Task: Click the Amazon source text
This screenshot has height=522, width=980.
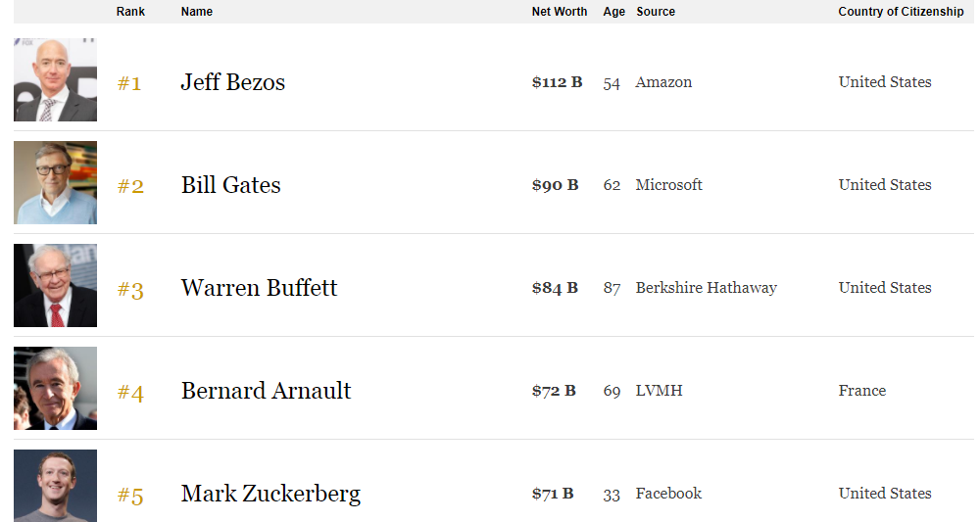Action: point(663,82)
